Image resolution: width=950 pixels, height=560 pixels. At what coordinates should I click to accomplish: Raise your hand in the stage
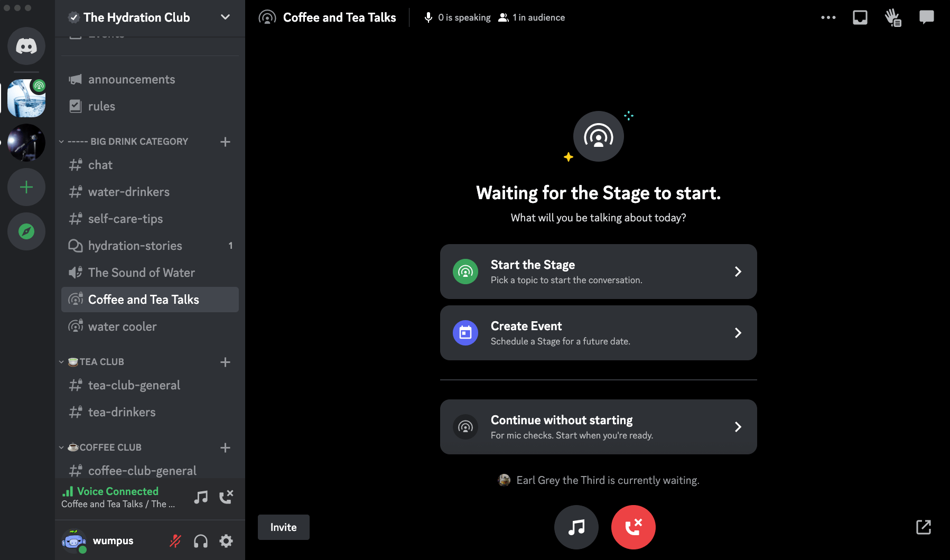click(893, 17)
